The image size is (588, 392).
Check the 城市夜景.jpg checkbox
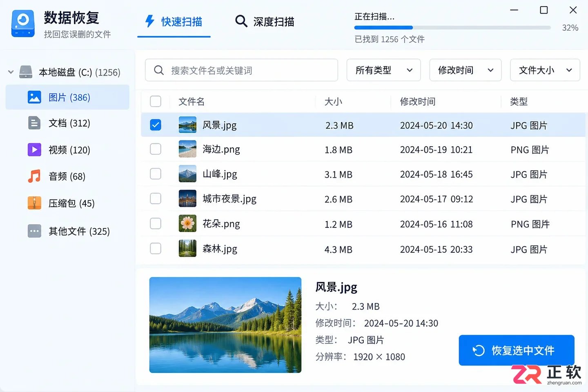click(x=156, y=199)
